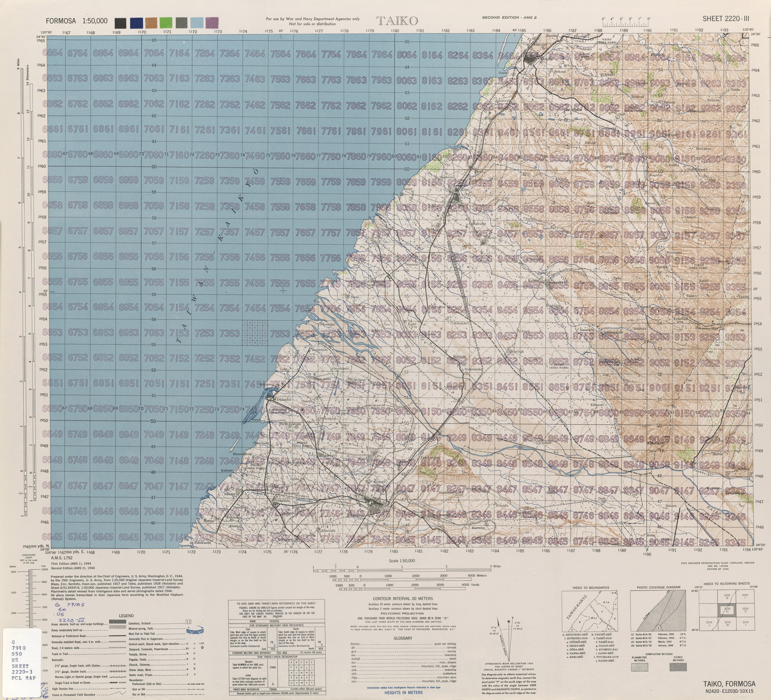Click the hatched 2220 III current sheet cell
The height and width of the screenshot is (700, 771).
727,611
